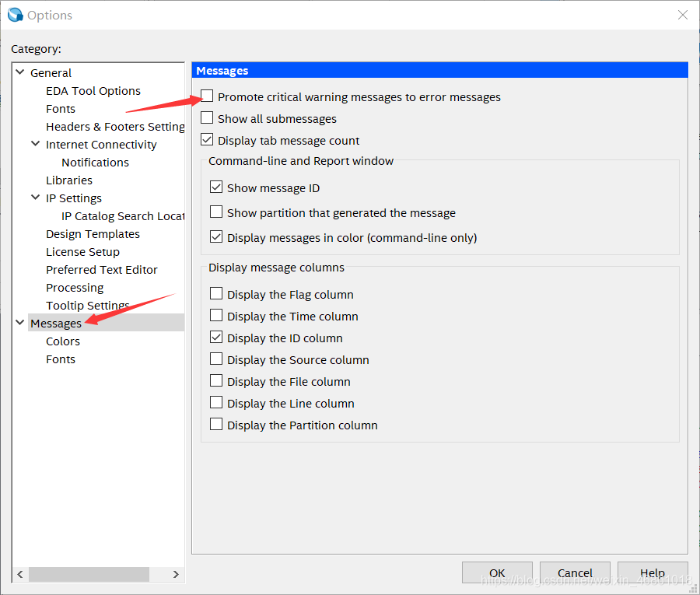700x595 pixels.
Task: Open Processing category
Action: pyautogui.click(x=75, y=288)
